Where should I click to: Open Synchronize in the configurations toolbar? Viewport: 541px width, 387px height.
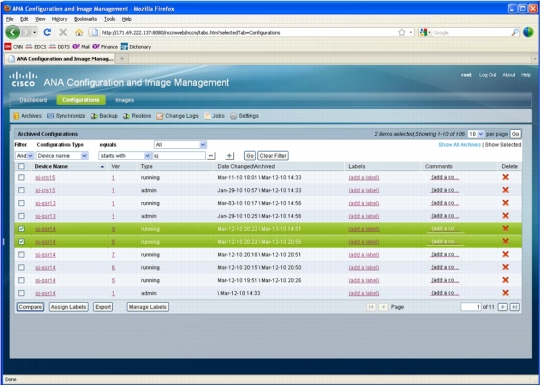pyautogui.click(x=66, y=116)
